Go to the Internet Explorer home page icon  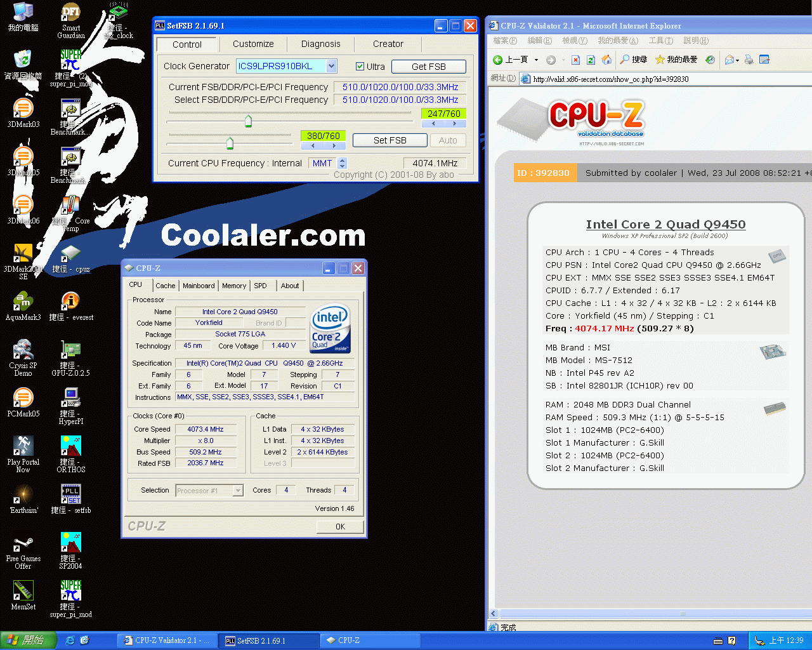(607, 60)
